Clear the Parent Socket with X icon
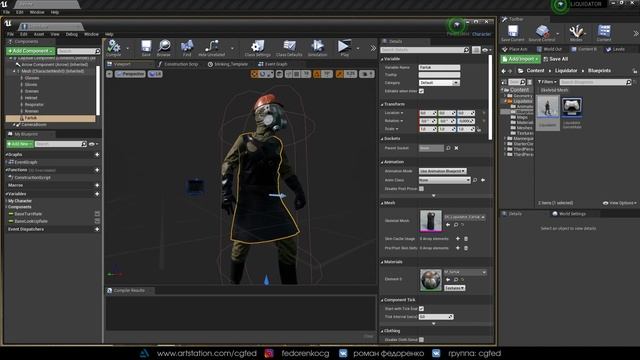Screen dimensions: 640x360 pos(456,148)
